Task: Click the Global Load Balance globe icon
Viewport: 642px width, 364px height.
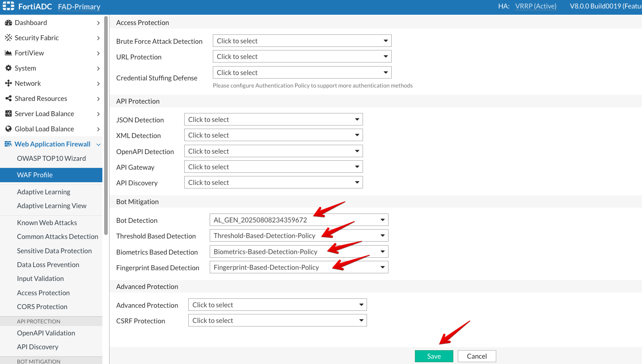Action: (x=8, y=129)
